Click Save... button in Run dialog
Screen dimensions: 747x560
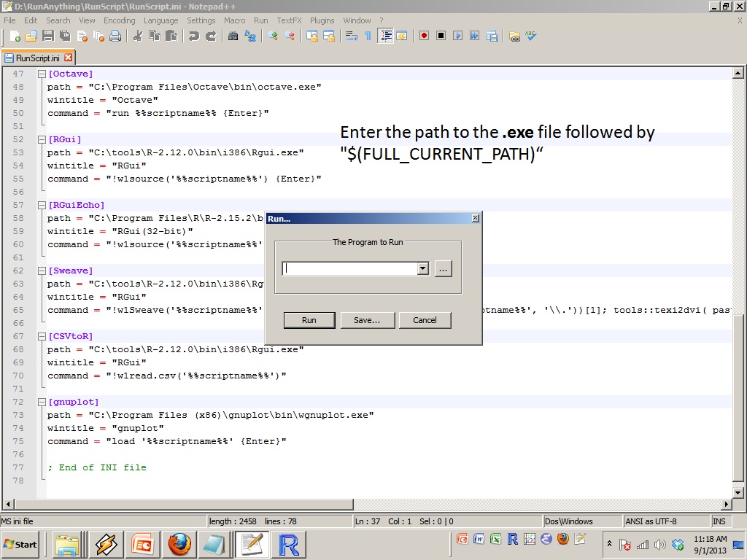coord(368,321)
